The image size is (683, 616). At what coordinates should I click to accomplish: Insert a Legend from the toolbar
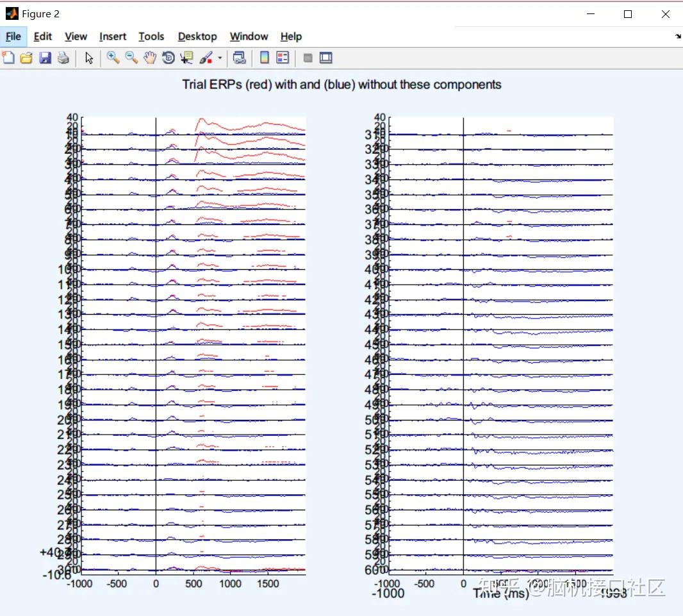pos(283,58)
